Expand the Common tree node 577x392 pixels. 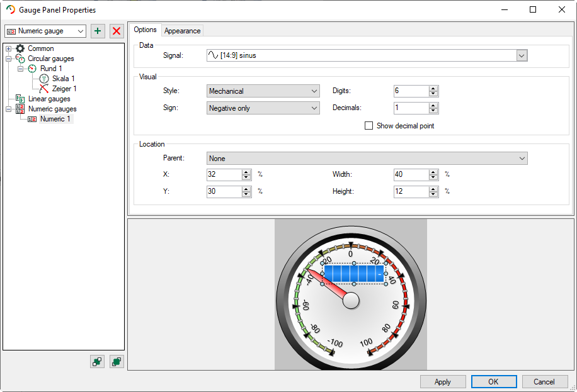(x=8, y=48)
